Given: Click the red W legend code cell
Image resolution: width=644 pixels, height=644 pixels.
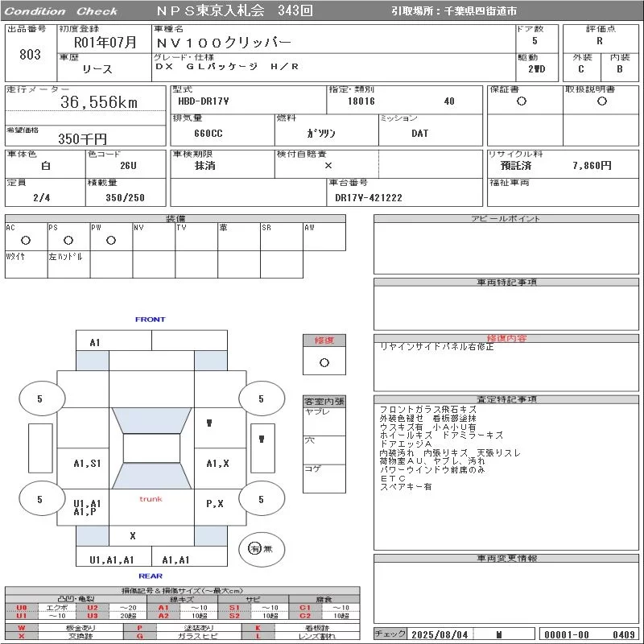Looking at the screenshot, I should click(x=21, y=627).
